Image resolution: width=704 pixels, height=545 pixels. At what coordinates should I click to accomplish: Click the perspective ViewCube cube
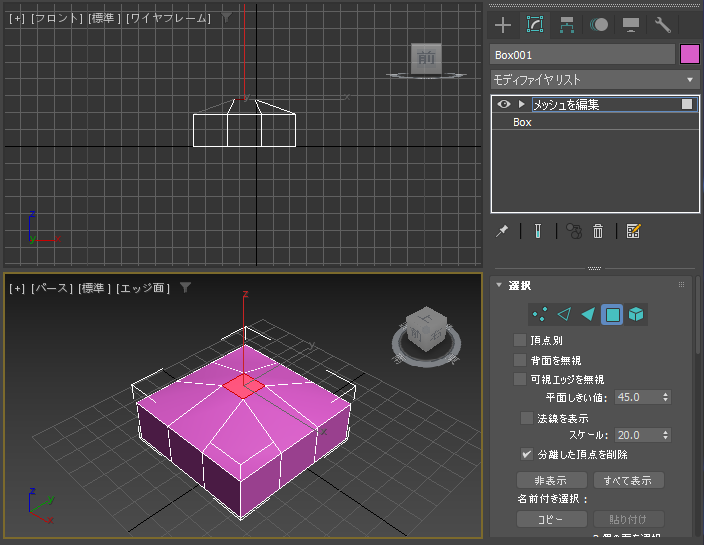tap(426, 328)
